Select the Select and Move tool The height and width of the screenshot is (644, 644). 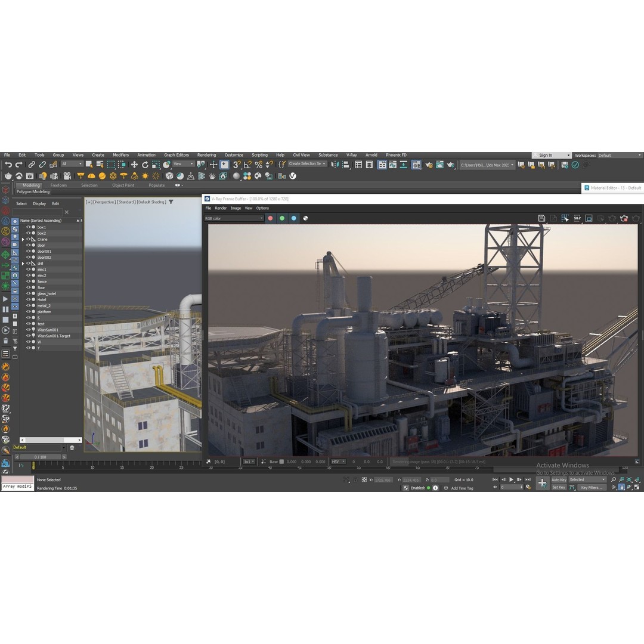click(134, 164)
